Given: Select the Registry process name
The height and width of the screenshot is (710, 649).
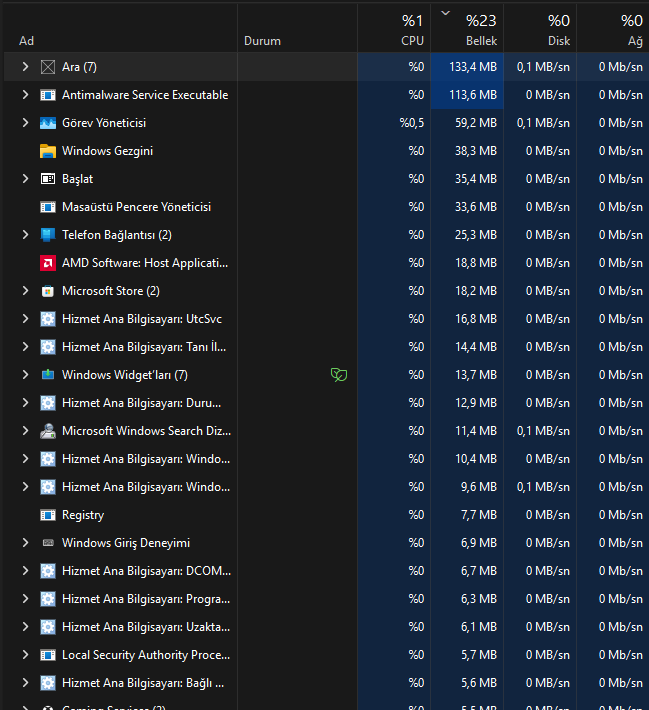Looking at the screenshot, I should click(83, 515).
